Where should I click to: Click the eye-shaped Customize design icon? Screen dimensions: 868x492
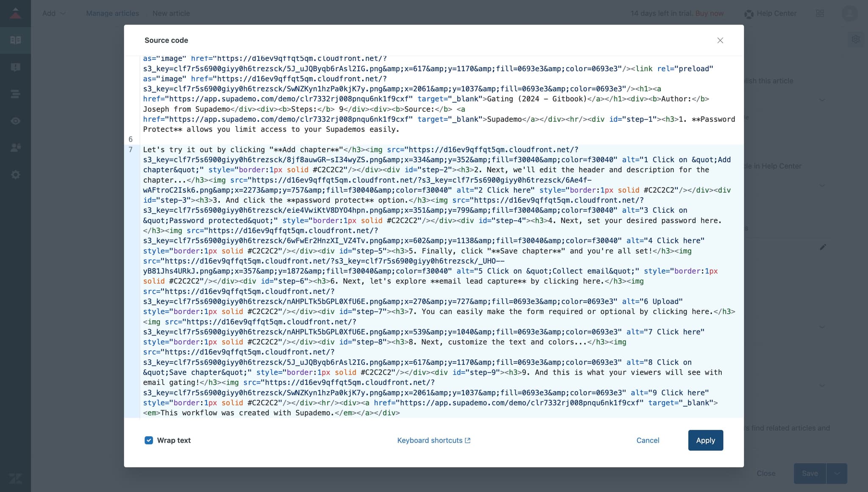point(16,121)
